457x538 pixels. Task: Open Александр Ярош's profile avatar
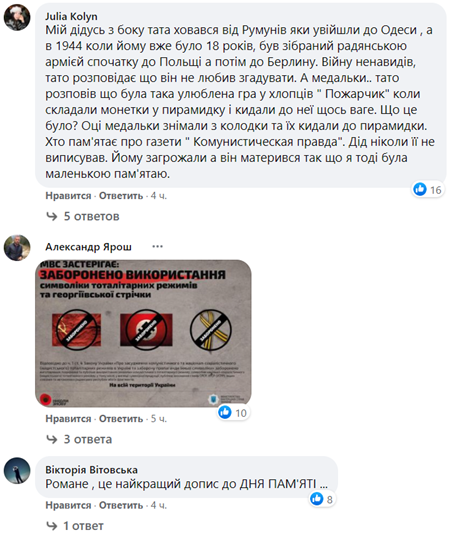point(17,248)
